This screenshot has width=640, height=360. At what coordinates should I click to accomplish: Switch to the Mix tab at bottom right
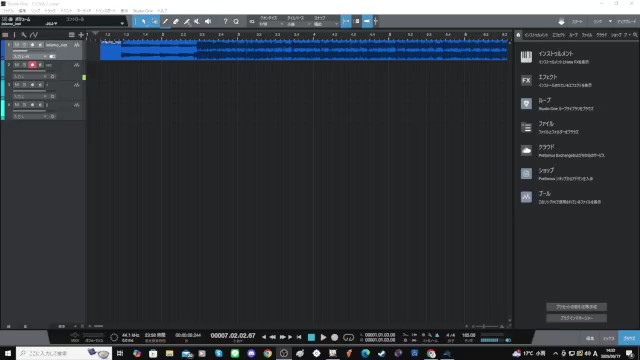pos(609,338)
